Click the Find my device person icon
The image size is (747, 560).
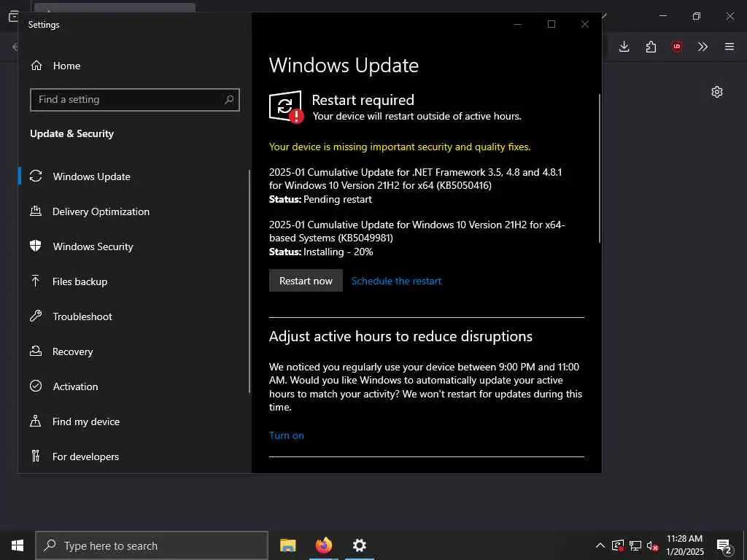pos(36,421)
